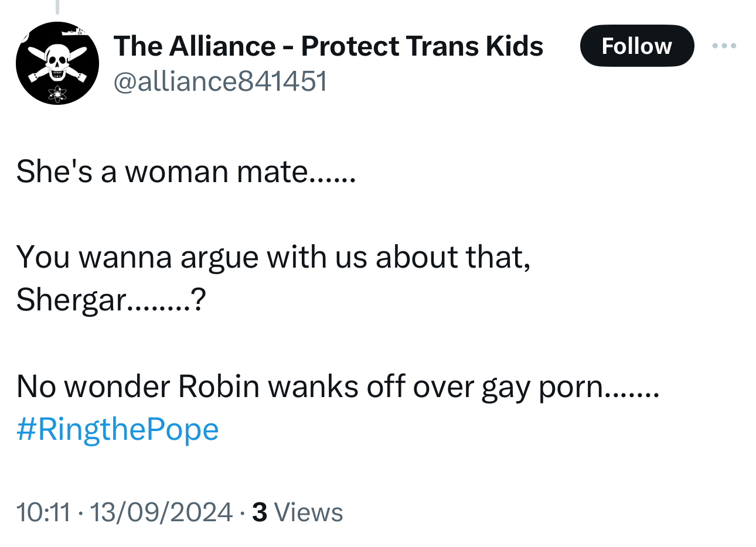Open the three-dot more options menu
The image size is (756, 547).
click(724, 46)
